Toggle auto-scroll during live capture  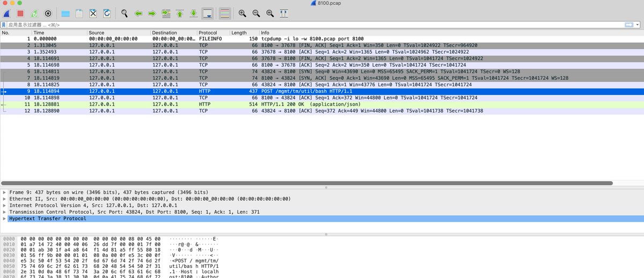tap(208, 13)
